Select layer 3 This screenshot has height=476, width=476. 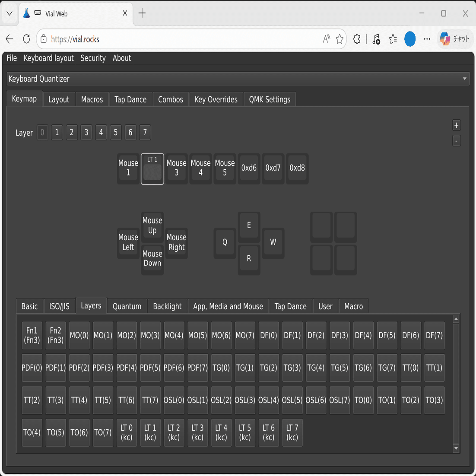[86, 132]
